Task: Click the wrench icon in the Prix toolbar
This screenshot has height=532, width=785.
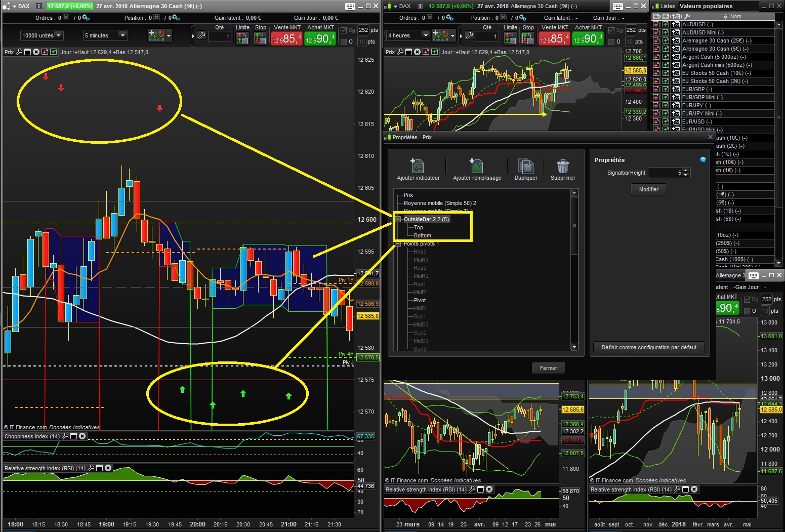Action: (x=19, y=52)
